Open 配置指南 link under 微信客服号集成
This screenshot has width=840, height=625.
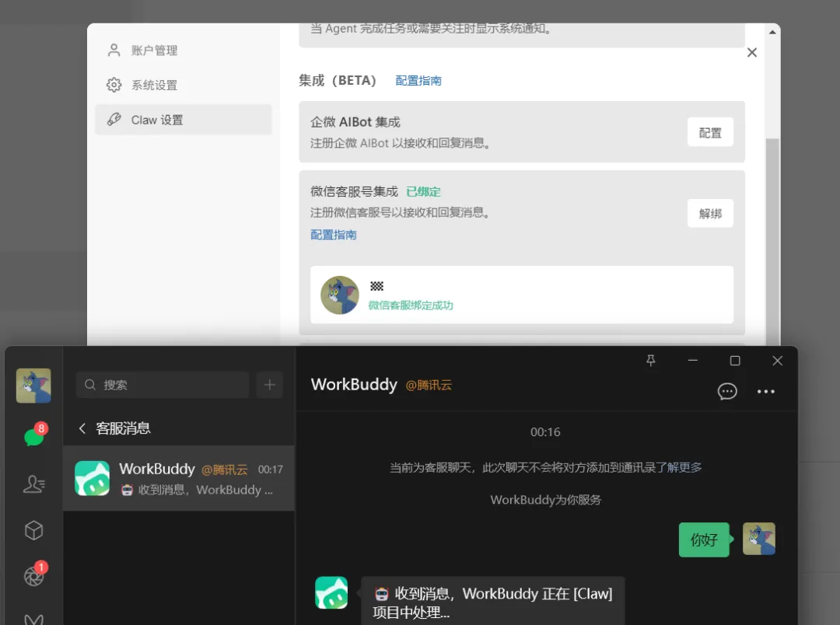coord(333,235)
